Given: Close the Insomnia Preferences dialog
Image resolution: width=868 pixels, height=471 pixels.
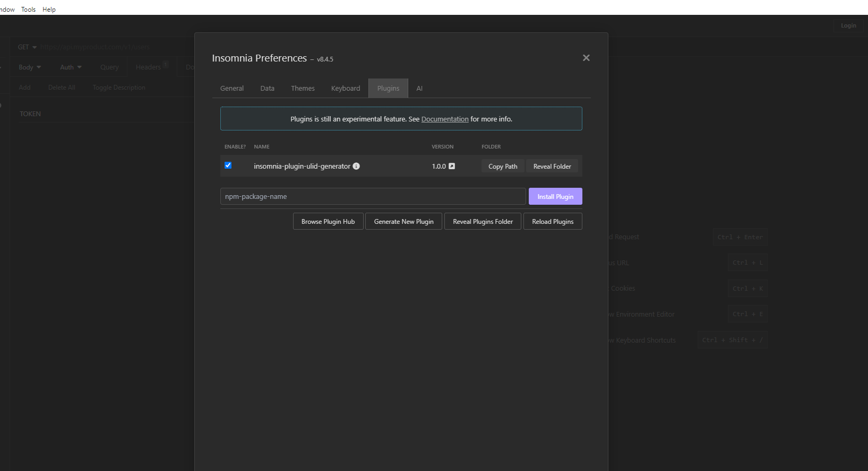Looking at the screenshot, I should [586, 58].
